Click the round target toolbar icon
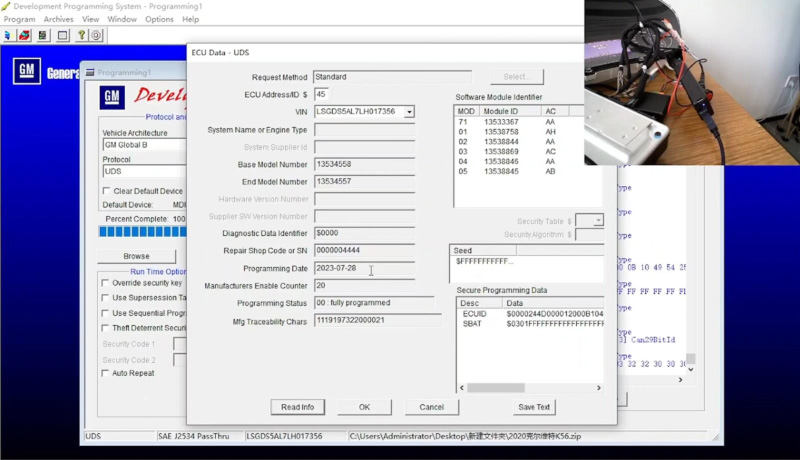 point(96,35)
